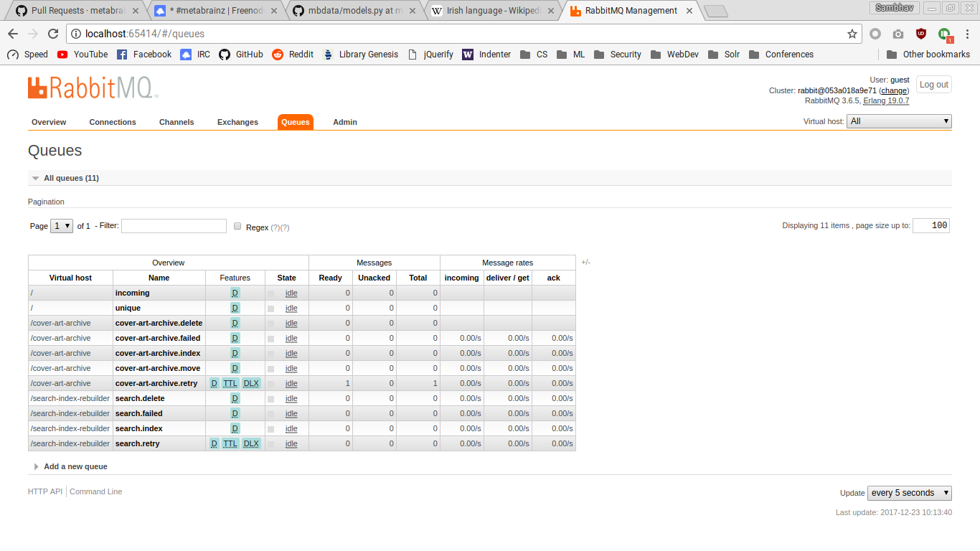
Task: Switch to the Exchanges tab
Action: (x=237, y=122)
